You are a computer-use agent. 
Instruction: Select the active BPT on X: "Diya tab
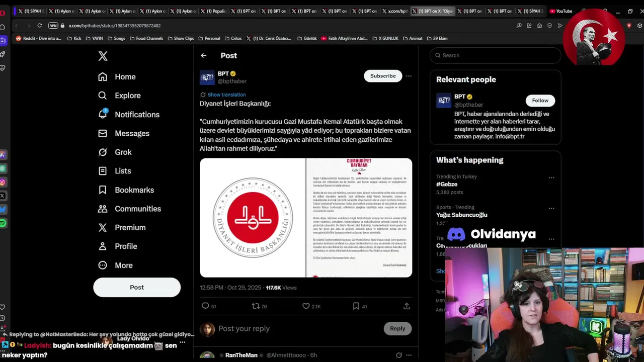pos(433,11)
